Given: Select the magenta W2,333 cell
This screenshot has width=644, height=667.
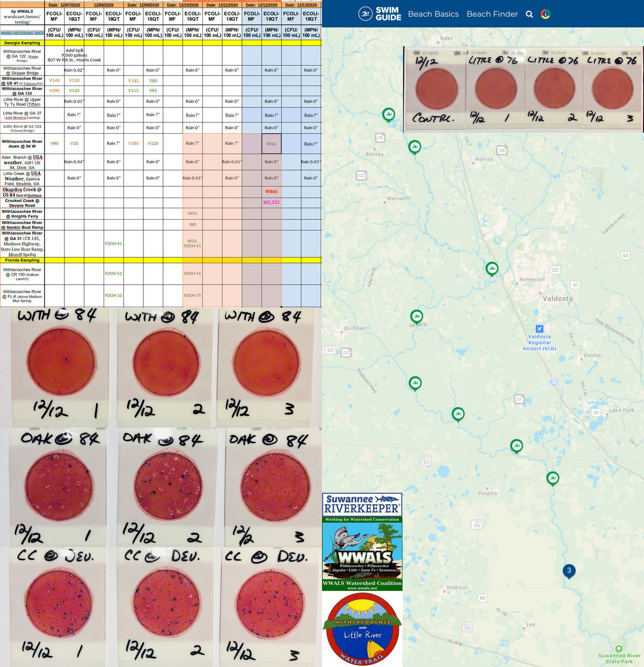Looking at the screenshot, I should pos(272,202).
